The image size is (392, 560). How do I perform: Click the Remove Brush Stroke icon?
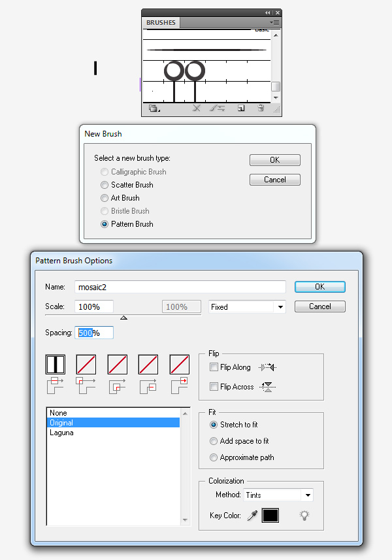pos(197,108)
